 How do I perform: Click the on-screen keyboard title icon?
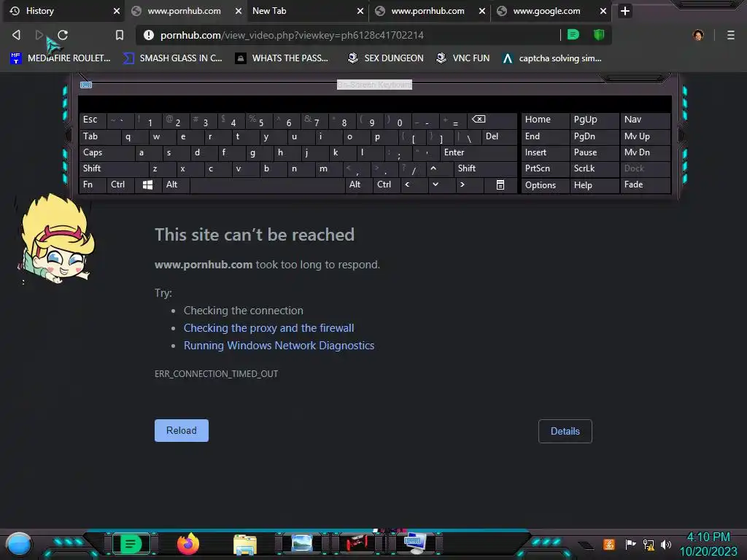[86, 85]
